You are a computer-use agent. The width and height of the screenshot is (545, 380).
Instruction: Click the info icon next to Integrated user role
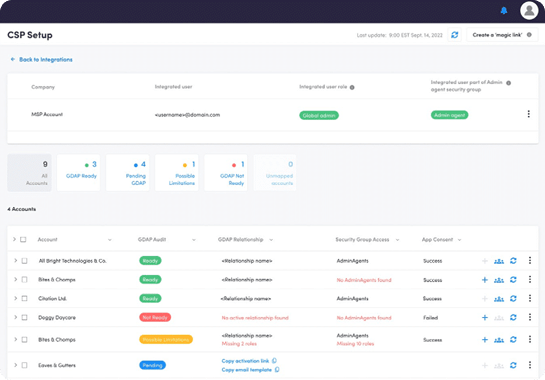tap(352, 87)
